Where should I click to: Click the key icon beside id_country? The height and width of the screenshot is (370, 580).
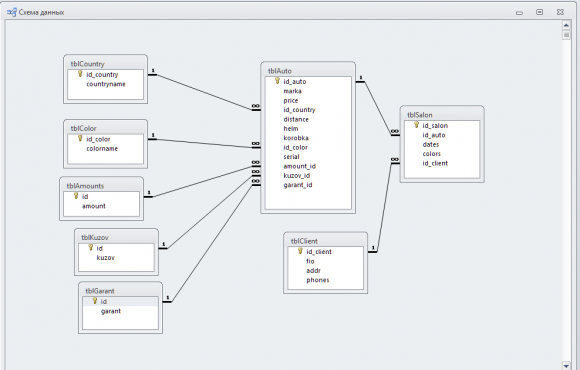pyautogui.click(x=80, y=74)
